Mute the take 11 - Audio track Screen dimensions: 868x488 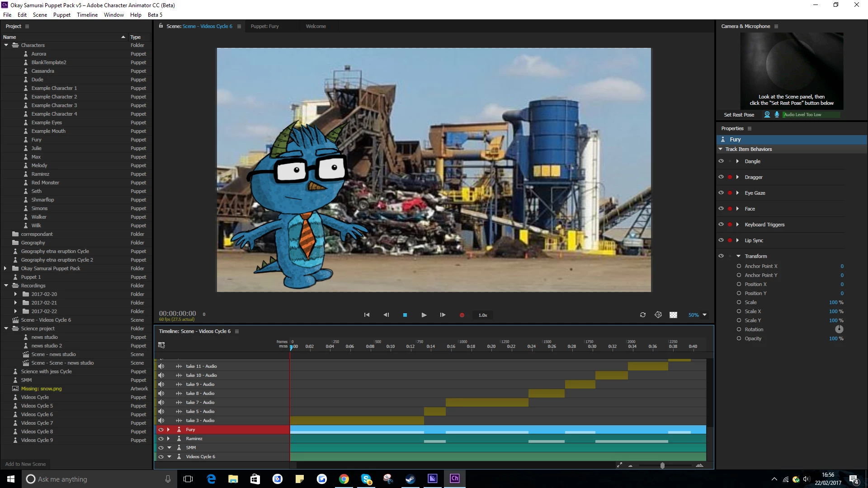pos(161,366)
